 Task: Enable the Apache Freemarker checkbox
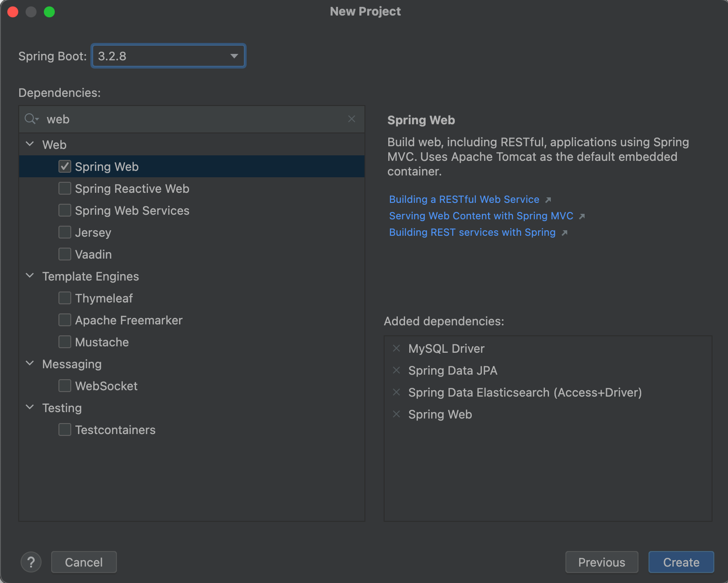[x=65, y=320]
